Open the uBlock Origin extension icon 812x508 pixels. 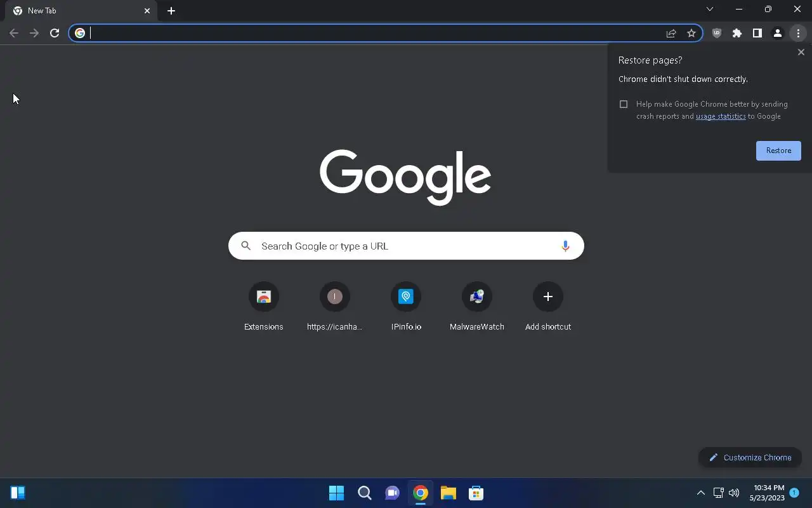pyautogui.click(x=717, y=33)
